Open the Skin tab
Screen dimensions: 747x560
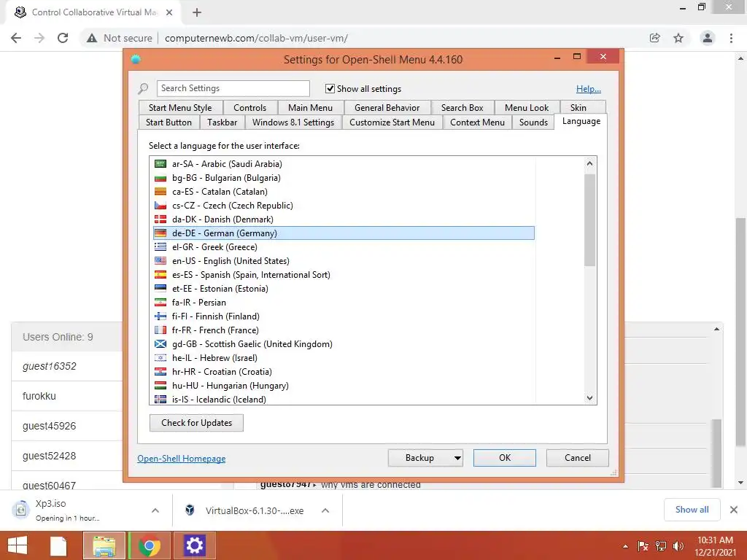[578, 108]
